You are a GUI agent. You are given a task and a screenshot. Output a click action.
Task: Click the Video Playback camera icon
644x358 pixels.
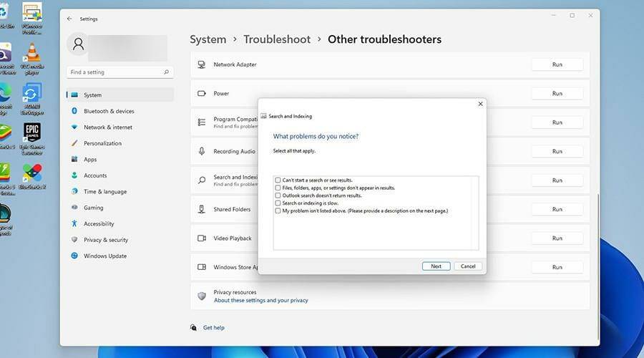click(202, 238)
